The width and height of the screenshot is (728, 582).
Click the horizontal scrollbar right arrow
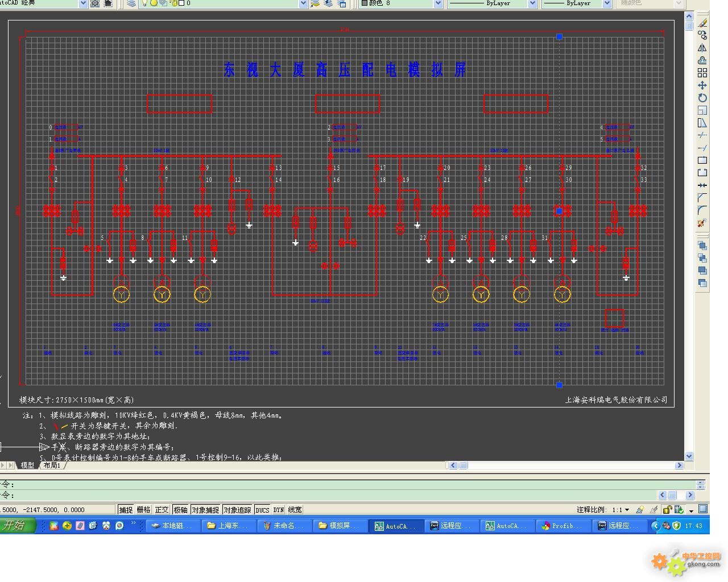679,465
